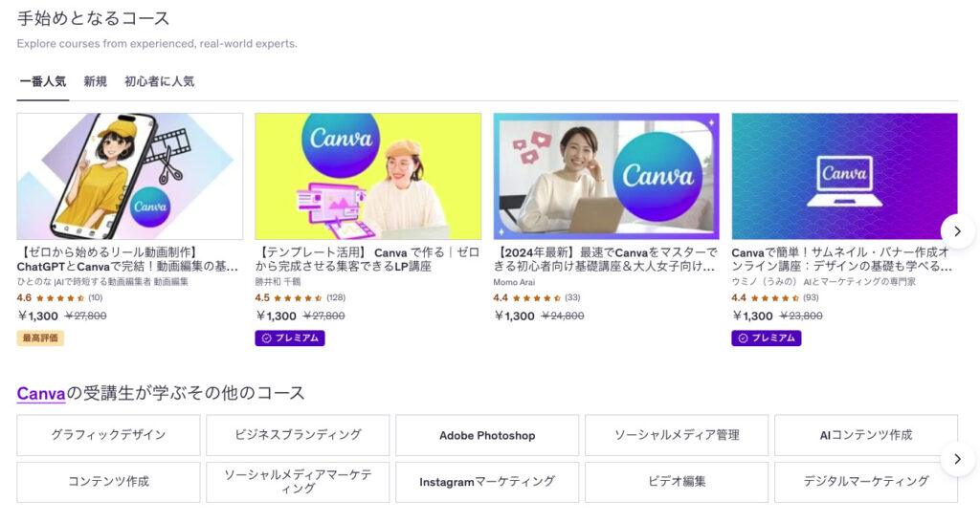Image resolution: width=980 pixels, height=523 pixels.
Task: Click the related topics next arrow
Action: 957,459
